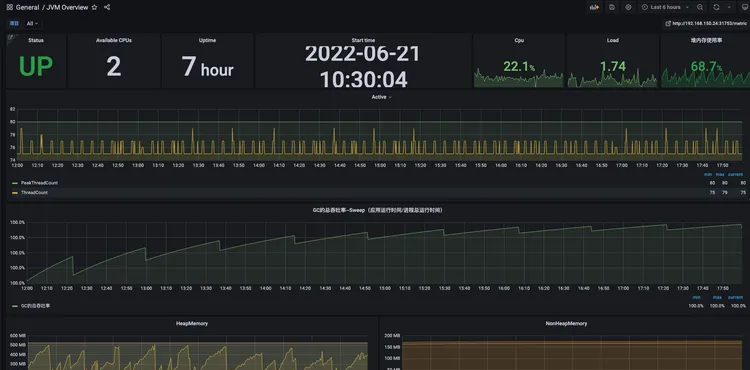Switch to TV view mode via monitor icon
750x370 pixels.
(x=745, y=7)
